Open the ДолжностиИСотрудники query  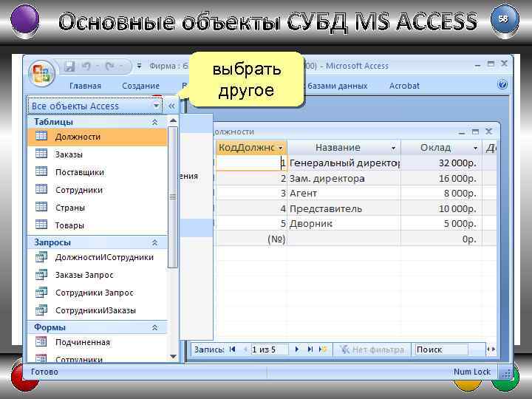point(97,257)
